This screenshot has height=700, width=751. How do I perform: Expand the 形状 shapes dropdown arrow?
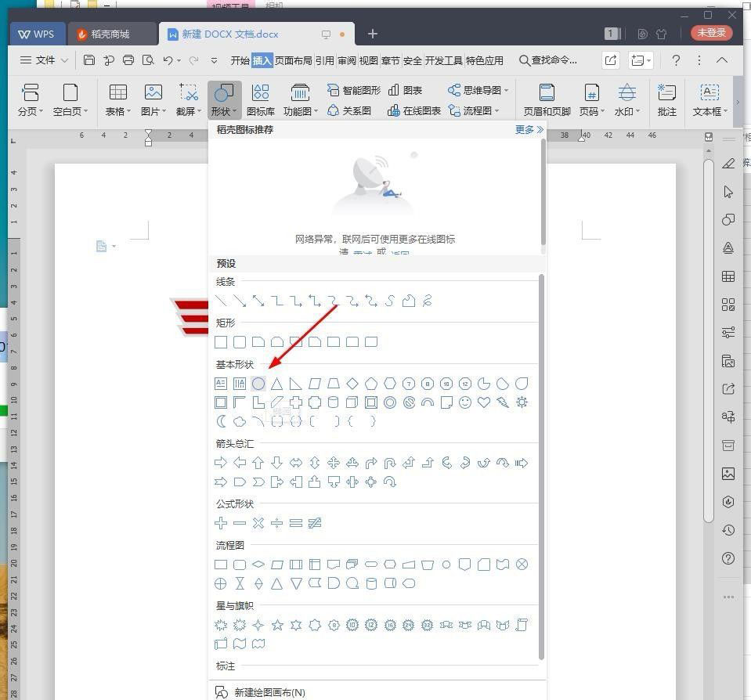233,111
